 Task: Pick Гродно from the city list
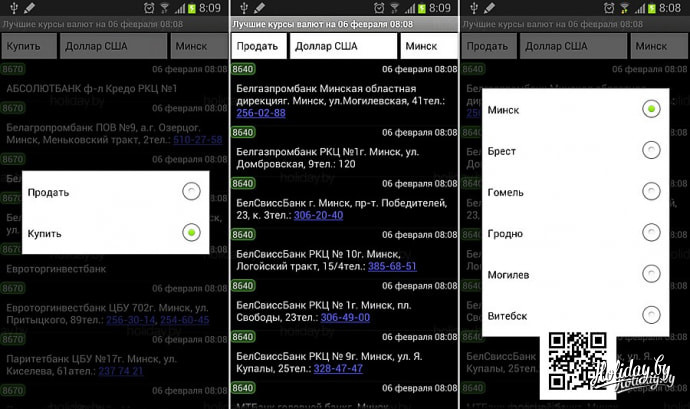pos(651,232)
